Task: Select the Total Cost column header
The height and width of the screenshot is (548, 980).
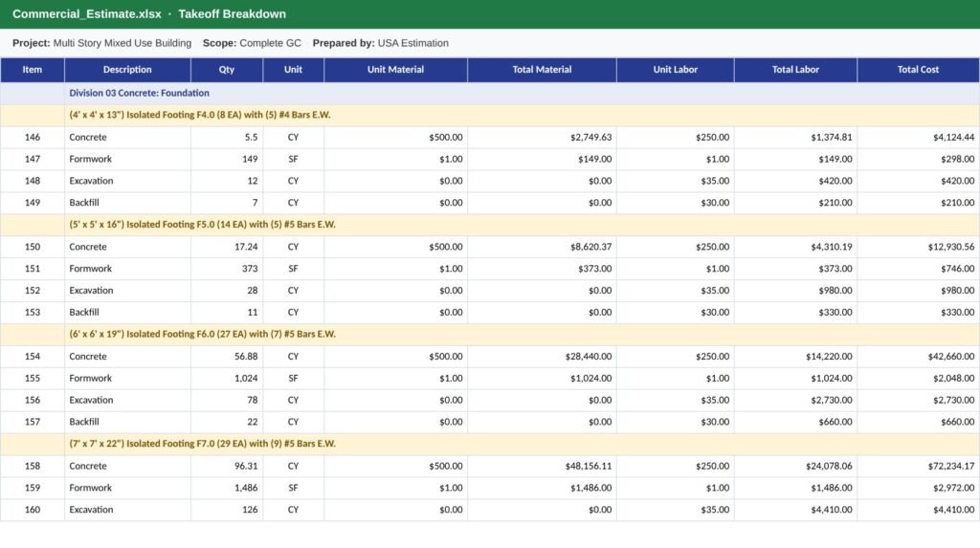Action: coord(918,70)
